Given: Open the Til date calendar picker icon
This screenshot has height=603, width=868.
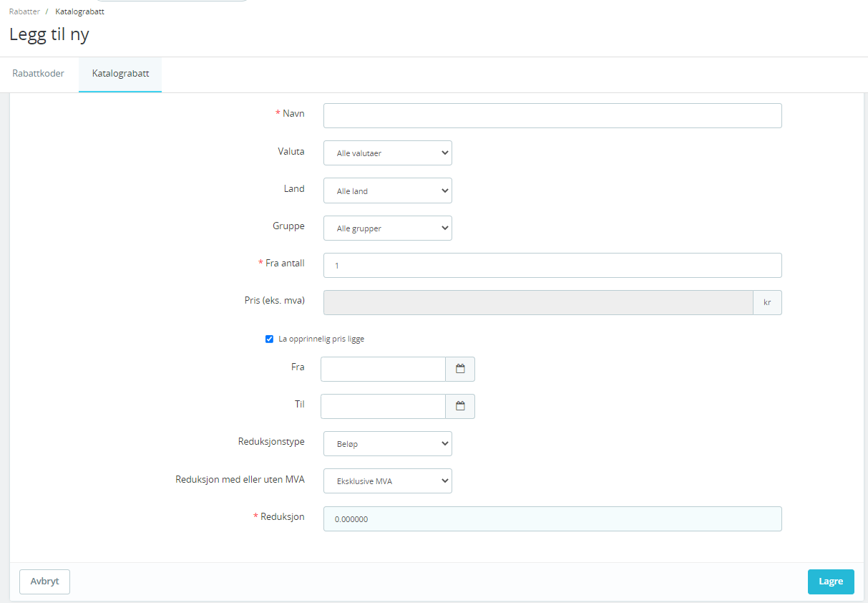Looking at the screenshot, I should (460, 406).
